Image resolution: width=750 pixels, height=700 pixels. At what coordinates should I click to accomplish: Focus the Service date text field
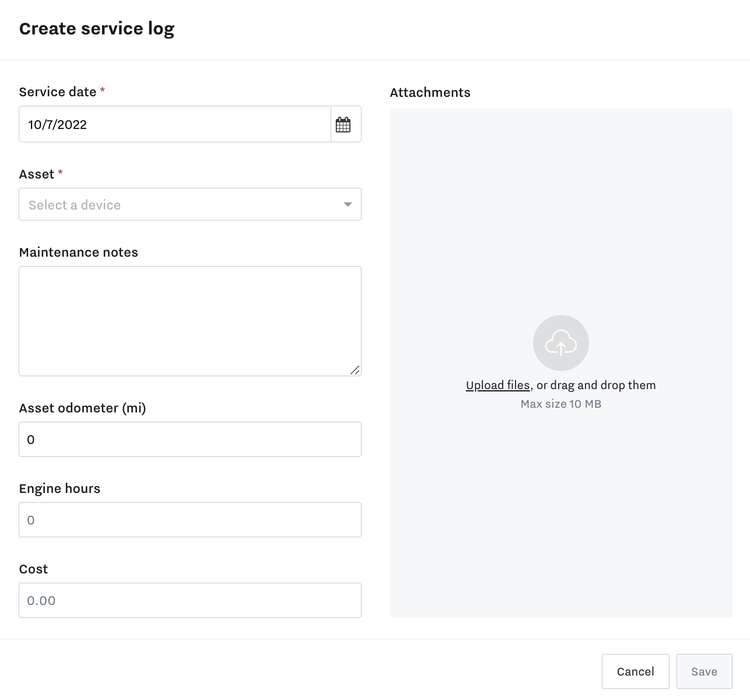(x=175, y=124)
